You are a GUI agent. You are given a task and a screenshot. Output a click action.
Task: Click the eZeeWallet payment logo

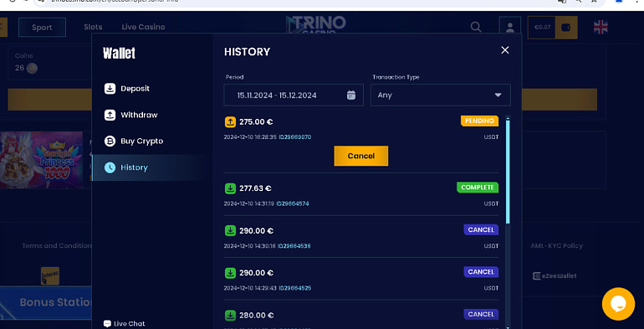pos(555,276)
